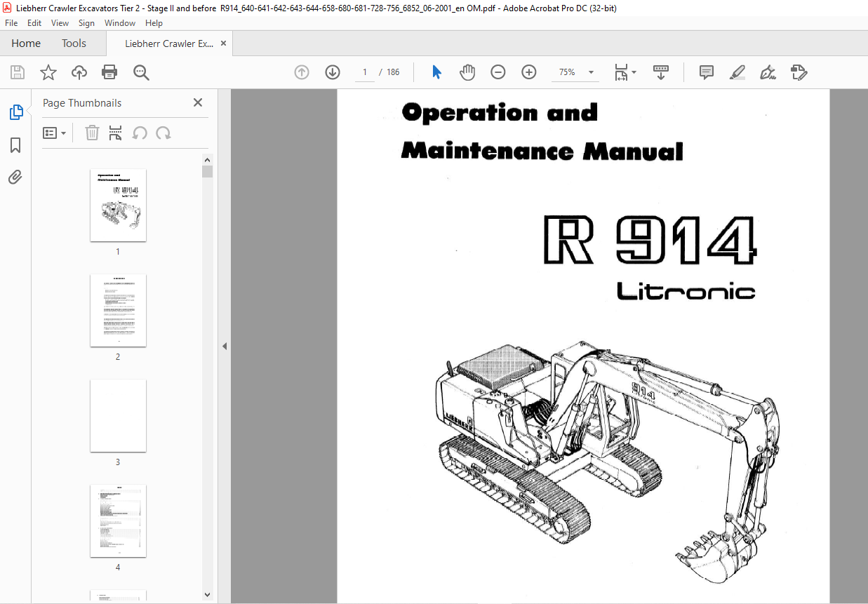
Task: Delete selected pages with the trash icon
Action: click(92, 133)
